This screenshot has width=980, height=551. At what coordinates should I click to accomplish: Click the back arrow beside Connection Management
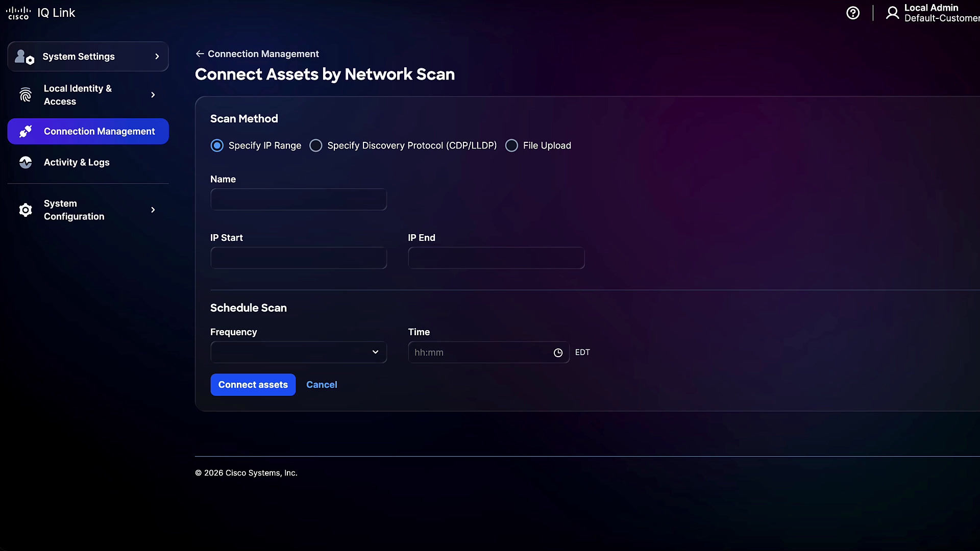pyautogui.click(x=200, y=54)
